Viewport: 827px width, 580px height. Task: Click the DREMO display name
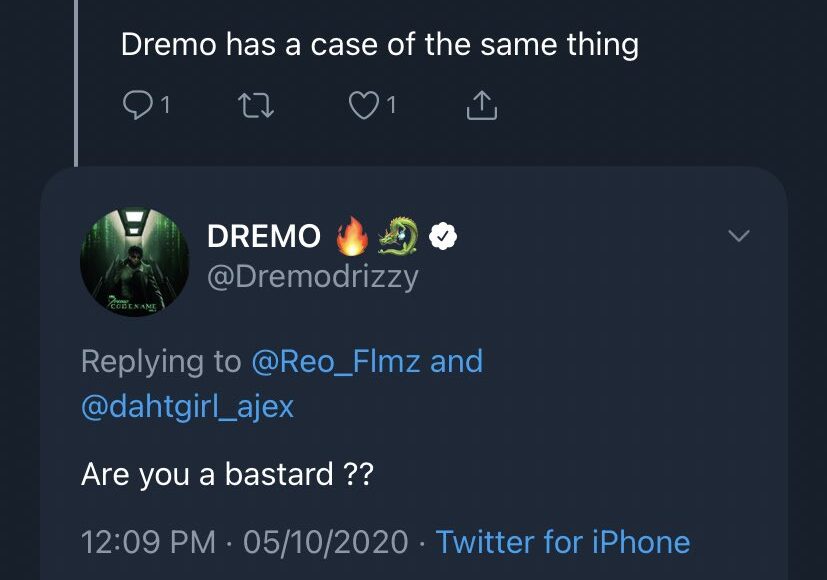tap(263, 236)
